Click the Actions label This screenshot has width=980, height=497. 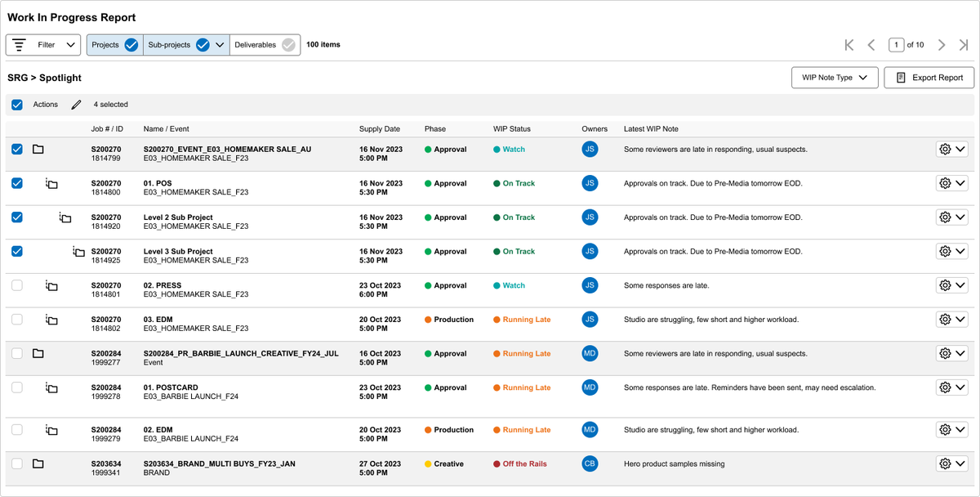pyautogui.click(x=46, y=105)
